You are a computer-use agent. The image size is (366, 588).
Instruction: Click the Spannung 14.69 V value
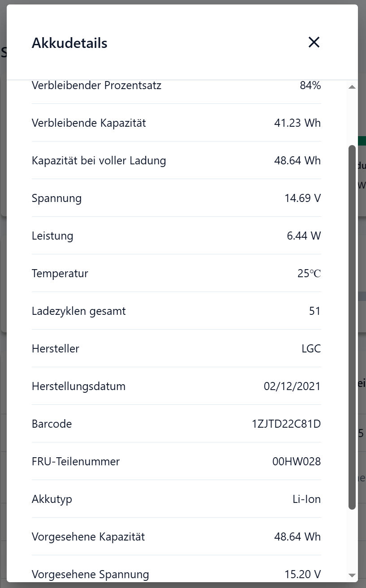coord(303,198)
